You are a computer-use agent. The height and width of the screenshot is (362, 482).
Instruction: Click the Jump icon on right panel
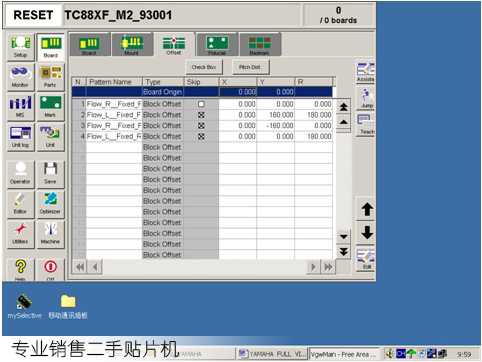click(x=366, y=99)
